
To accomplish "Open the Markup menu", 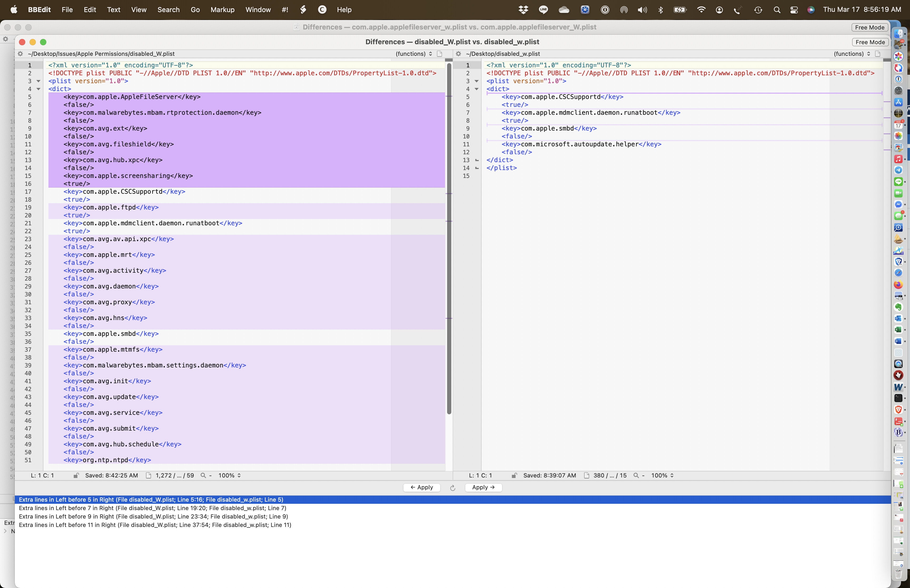I will (222, 9).
